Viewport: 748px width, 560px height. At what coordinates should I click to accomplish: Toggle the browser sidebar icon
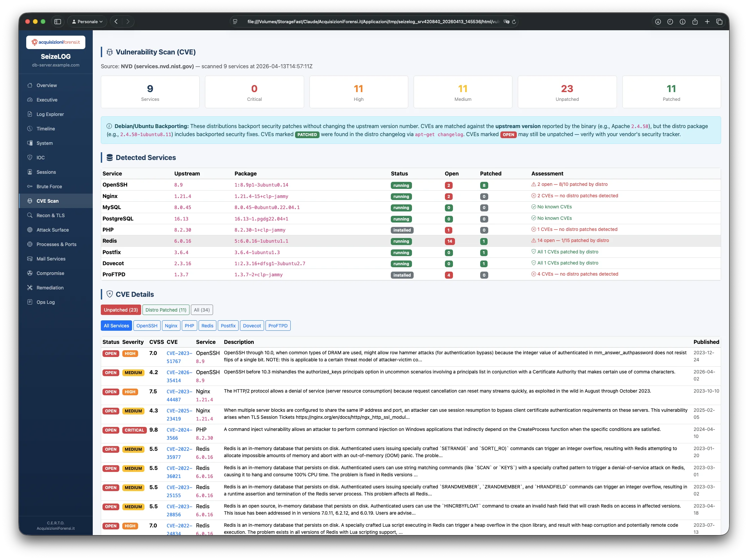pyautogui.click(x=57, y=21)
